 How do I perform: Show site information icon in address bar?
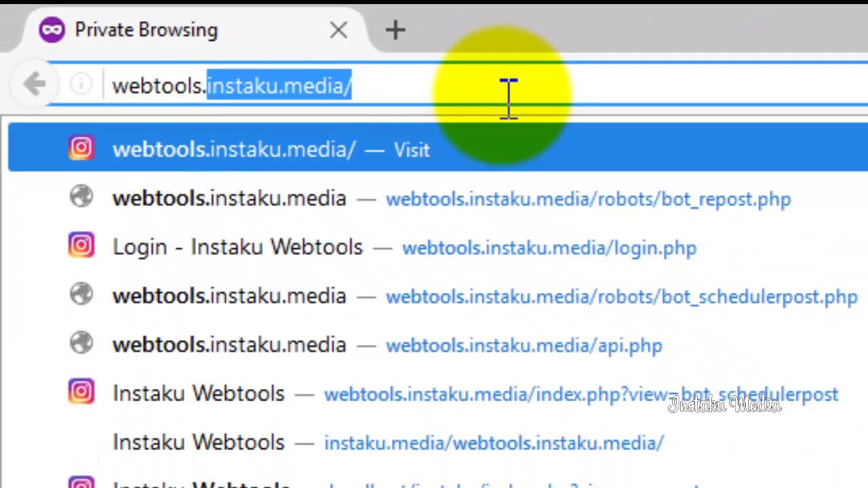click(x=81, y=85)
